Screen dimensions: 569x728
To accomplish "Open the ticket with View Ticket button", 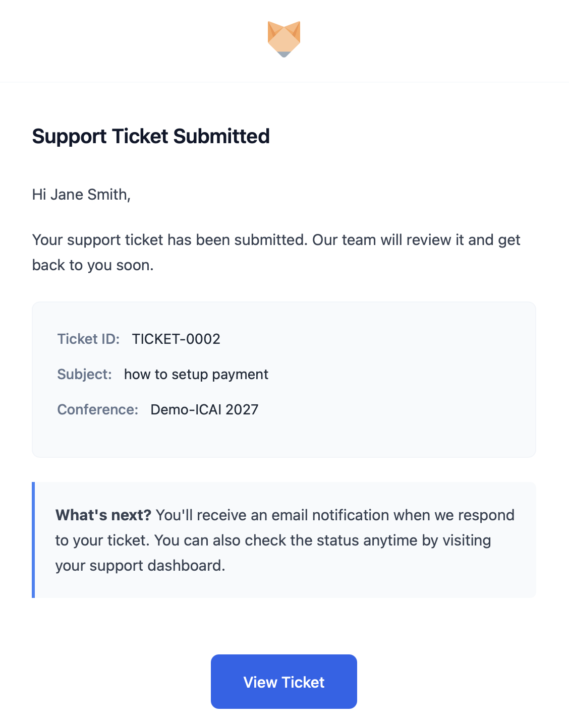I will coord(284,682).
